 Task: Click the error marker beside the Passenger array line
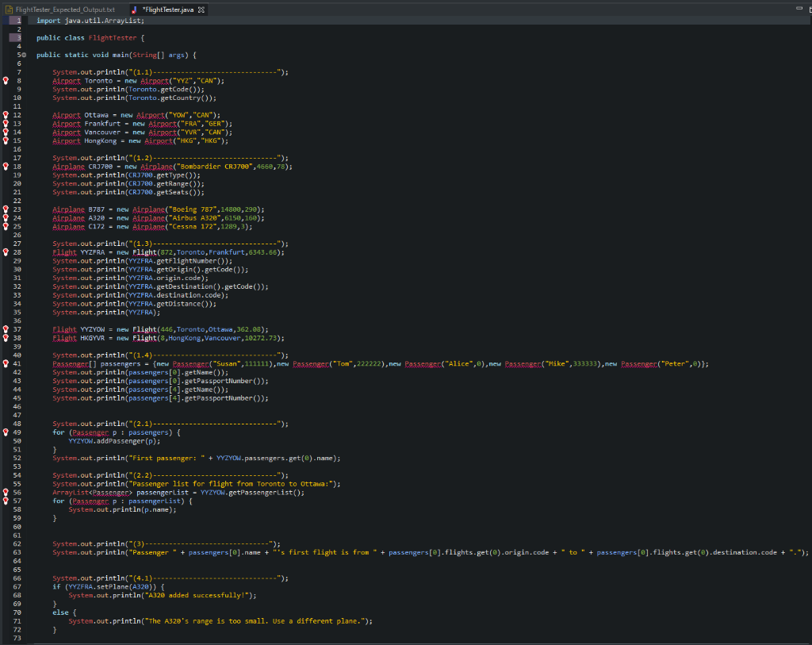tap(6, 363)
